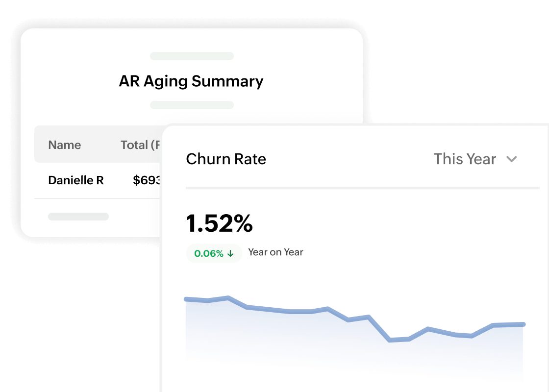Viewport: 549px width, 392px height.
Task: Click the placeholder bar below AR Aging Summary title
Action: [x=192, y=104]
